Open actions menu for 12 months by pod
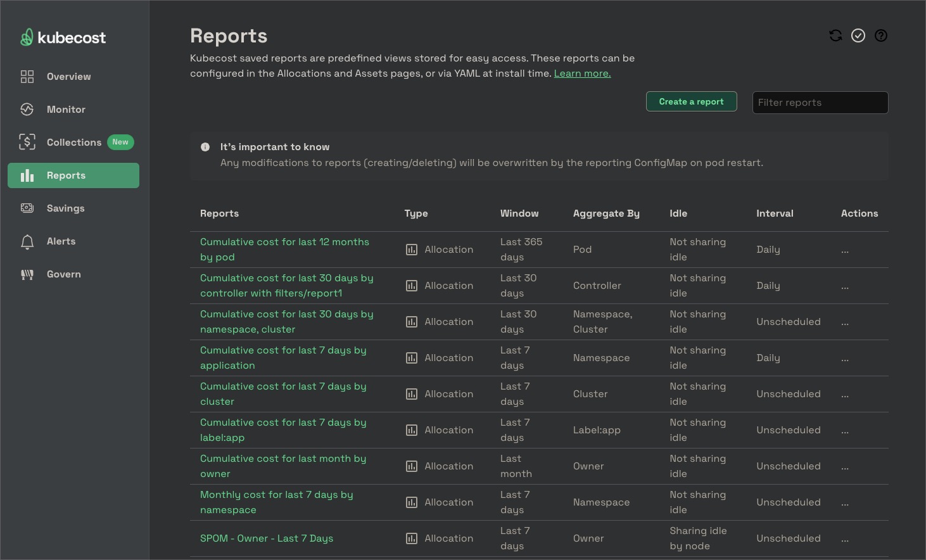This screenshot has height=560, width=926. tap(845, 251)
